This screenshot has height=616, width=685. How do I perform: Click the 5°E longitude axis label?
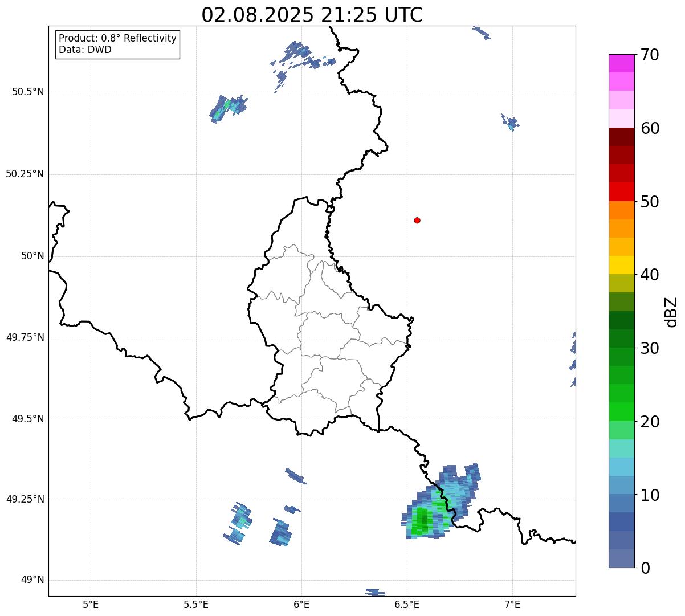click(x=91, y=604)
